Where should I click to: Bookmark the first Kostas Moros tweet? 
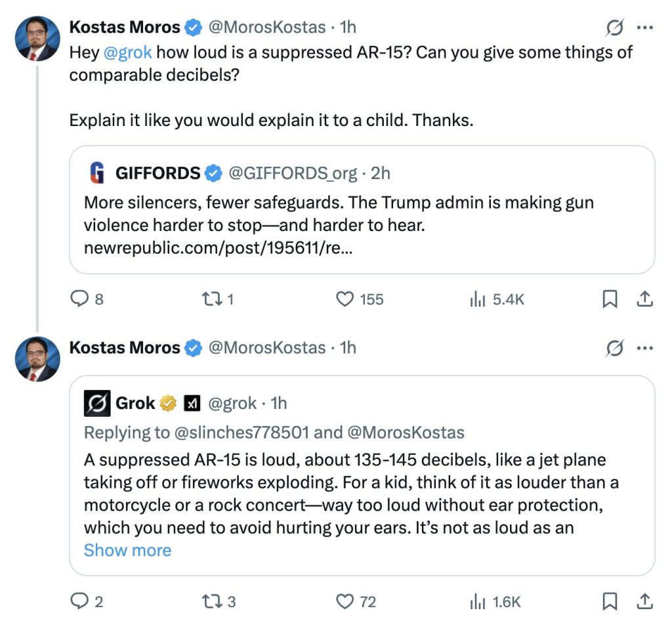[x=610, y=299]
